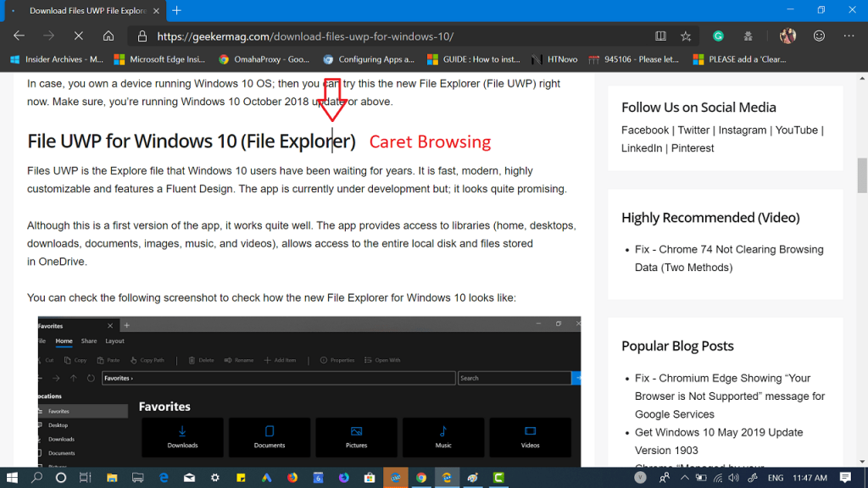The height and width of the screenshot is (488, 868).
Task: Close the Download Files UWP tab
Action: coord(156,10)
